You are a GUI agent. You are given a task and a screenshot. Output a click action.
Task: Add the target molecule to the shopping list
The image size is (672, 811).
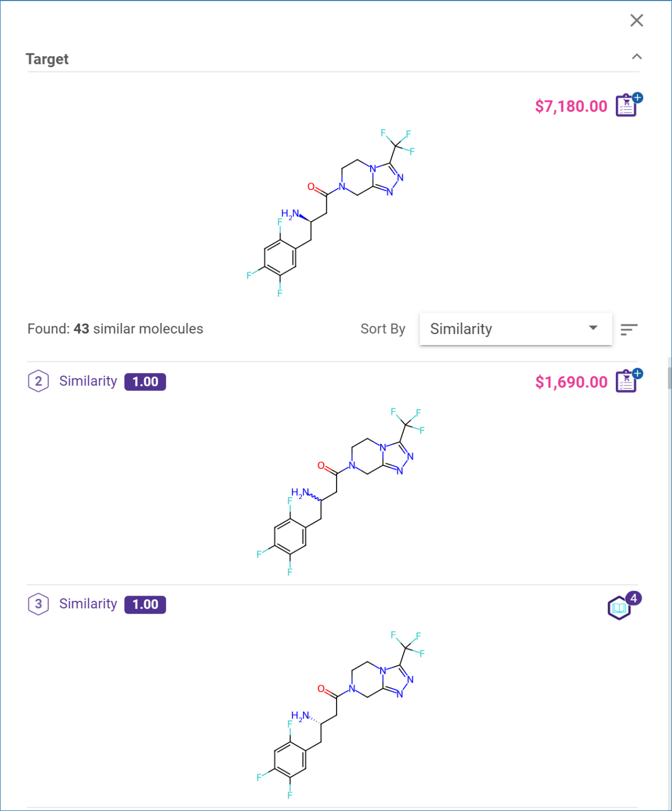coord(625,105)
